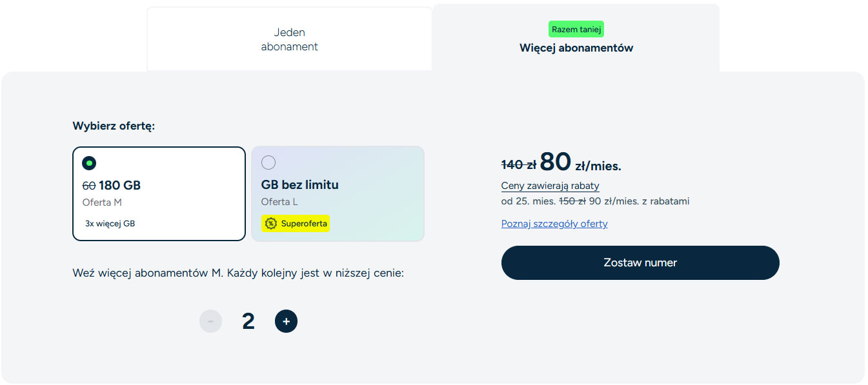Click the percent icon in the Superoferta badge

(271, 224)
